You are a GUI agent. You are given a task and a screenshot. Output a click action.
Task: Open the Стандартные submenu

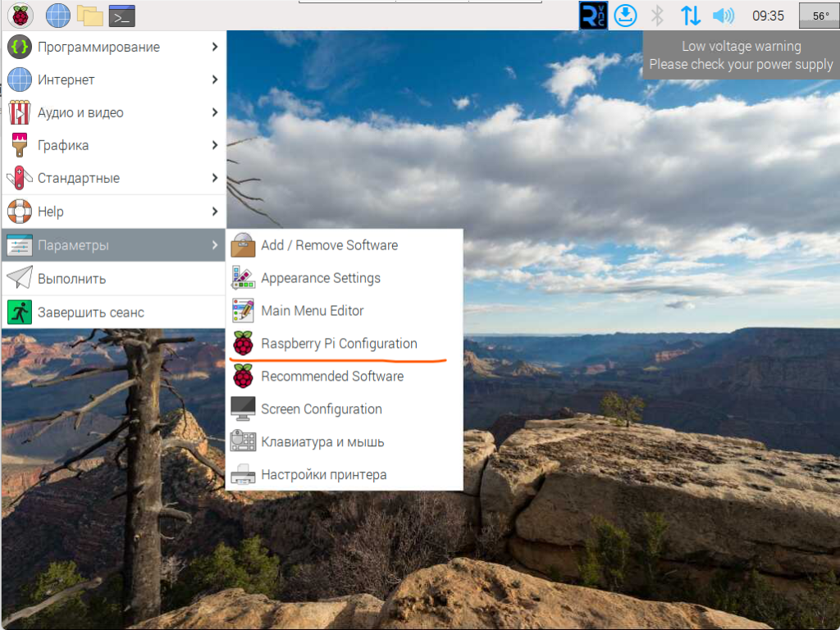pos(113,178)
